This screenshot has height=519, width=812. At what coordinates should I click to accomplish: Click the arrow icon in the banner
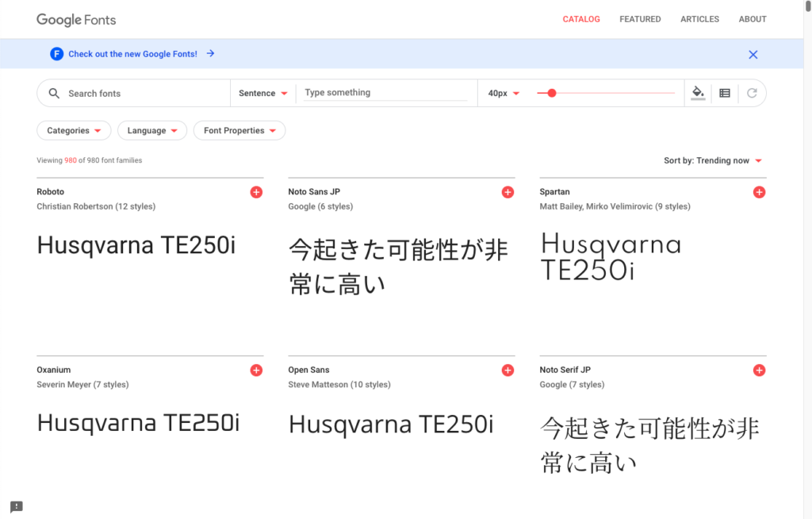[210, 53]
